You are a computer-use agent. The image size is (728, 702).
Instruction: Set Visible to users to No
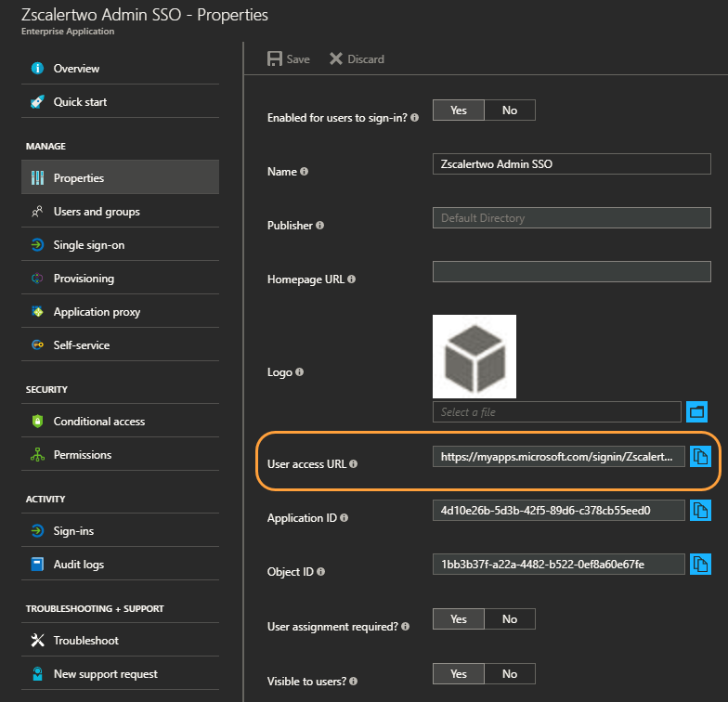click(x=510, y=674)
